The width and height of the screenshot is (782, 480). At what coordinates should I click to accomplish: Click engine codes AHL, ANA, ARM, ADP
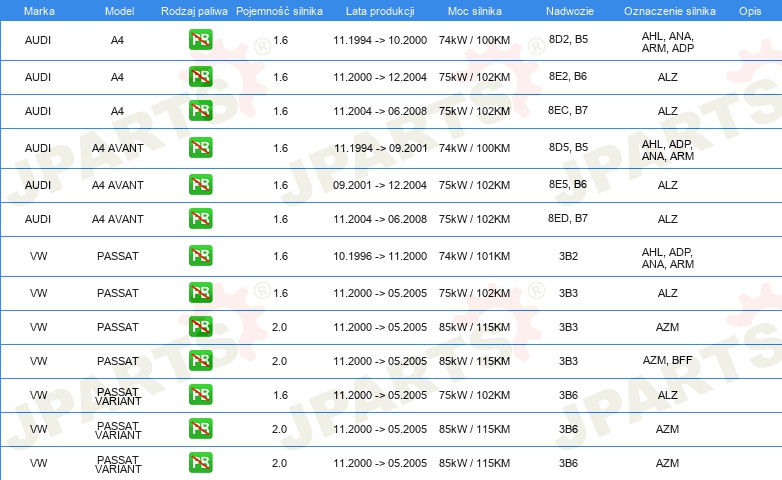(668, 42)
